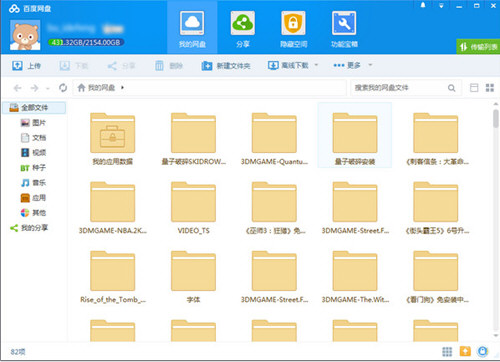Click the 我的网盘 home breadcrumb
This screenshot has width=500, height=362.
(x=96, y=88)
